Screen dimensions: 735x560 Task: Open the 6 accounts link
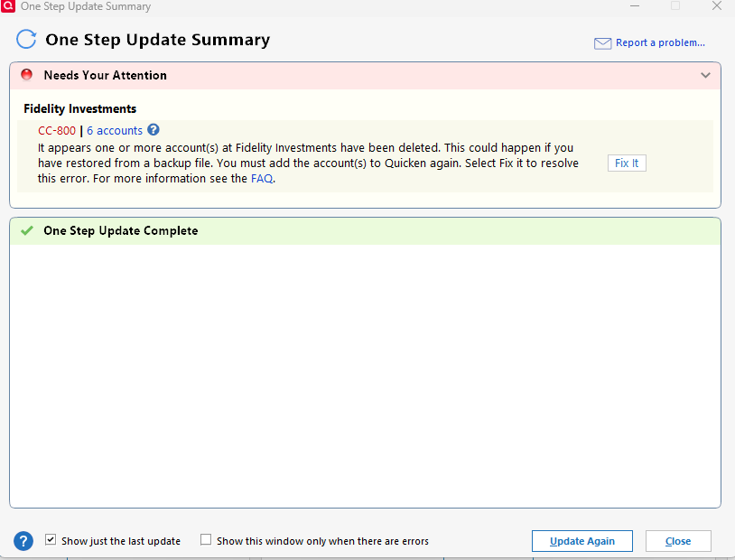point(115,130)
